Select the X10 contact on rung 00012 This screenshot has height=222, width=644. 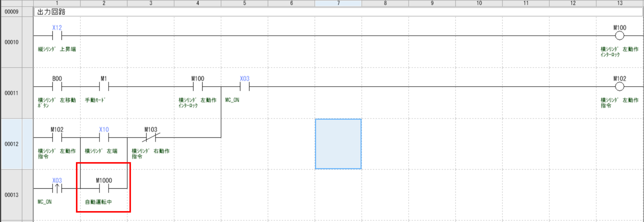pyautogui.click(x=104, y=138)
